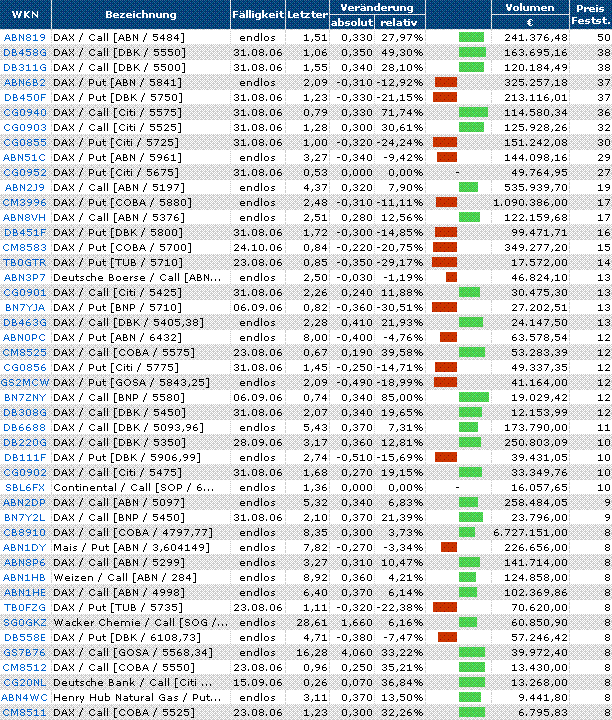Open WKN link GS2MCW
The image size is (612, 720).
(x=25, y=382)
